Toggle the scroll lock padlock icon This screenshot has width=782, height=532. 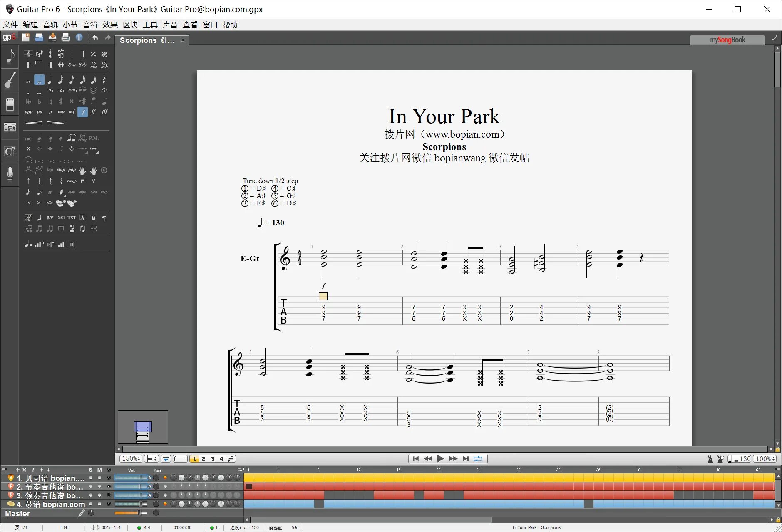click(x=777, y=449)
